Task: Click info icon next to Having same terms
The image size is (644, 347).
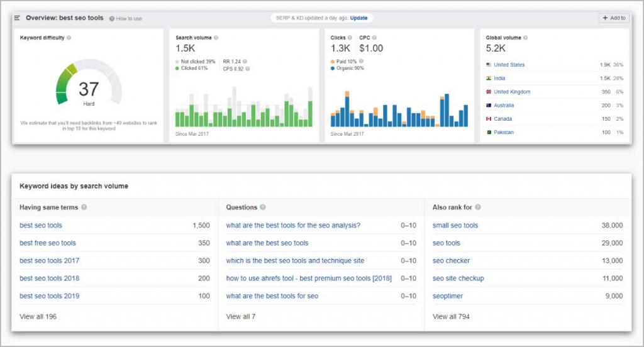Action: click(x=84, y=207)
